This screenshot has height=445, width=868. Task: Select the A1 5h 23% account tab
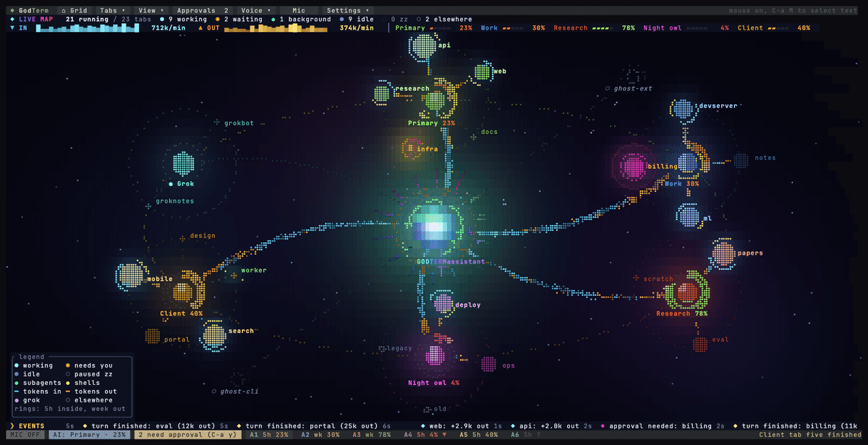(269, 435)
